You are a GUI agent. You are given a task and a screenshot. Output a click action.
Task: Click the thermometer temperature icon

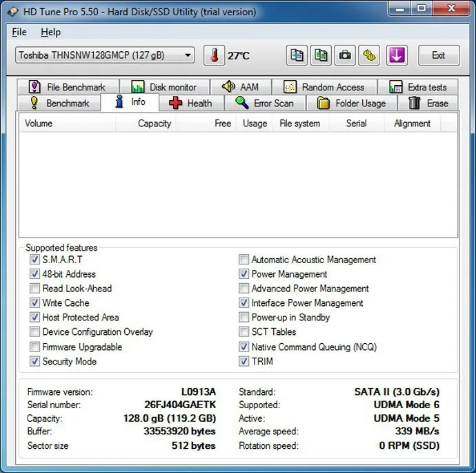(x=215, y=55)
